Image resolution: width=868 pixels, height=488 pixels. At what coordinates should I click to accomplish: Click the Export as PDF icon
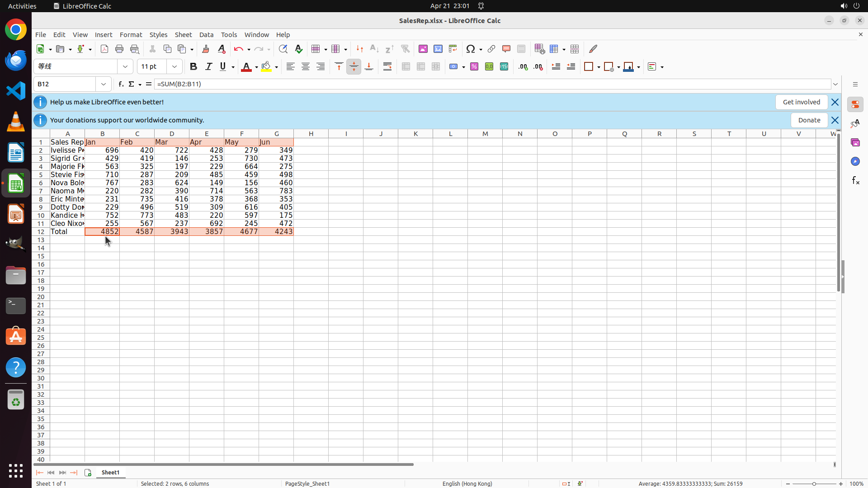104,49
